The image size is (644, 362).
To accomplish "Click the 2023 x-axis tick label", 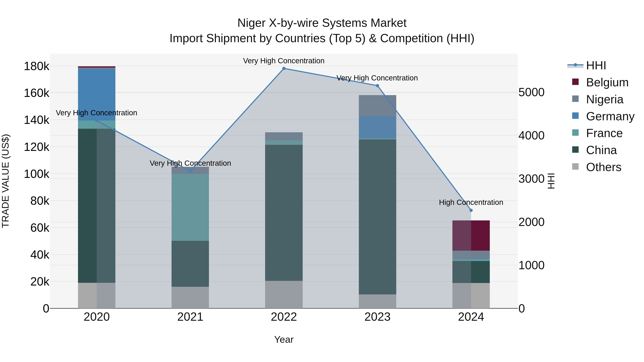I will pos(377,317).
